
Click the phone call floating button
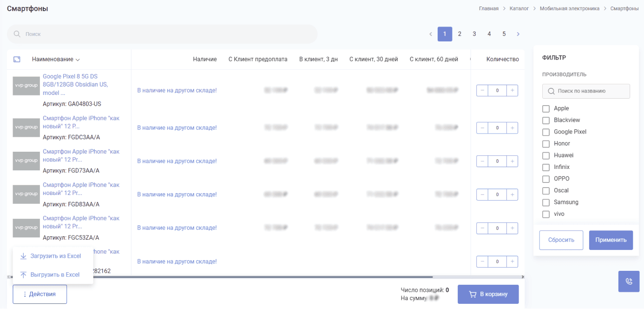pyautogui.click(x=629, y=282)
